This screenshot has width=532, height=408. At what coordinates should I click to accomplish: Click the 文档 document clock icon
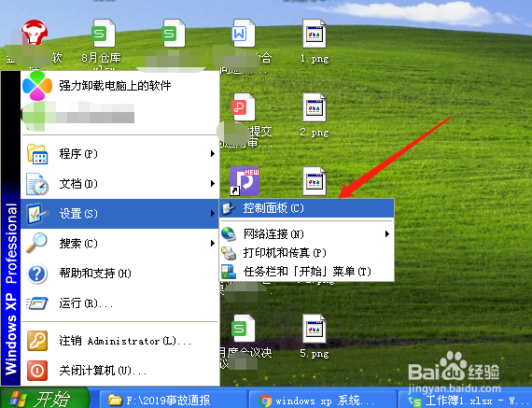click(x=37, y=184)
